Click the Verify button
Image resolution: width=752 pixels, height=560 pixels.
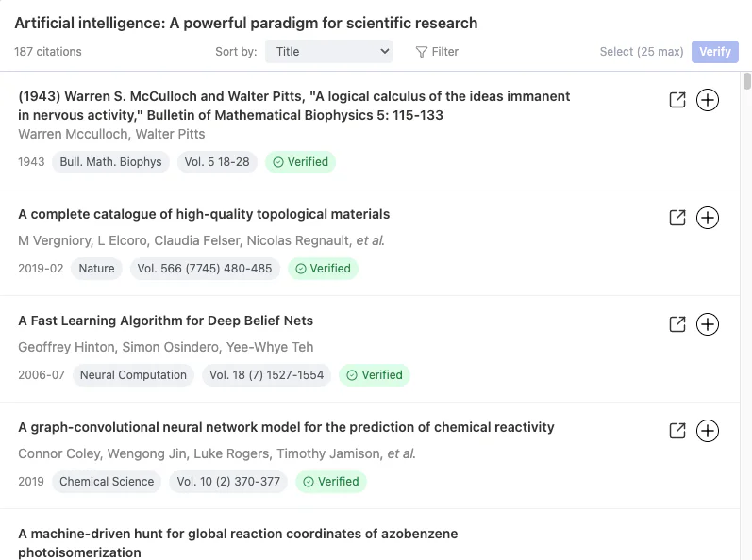point(714,52)
